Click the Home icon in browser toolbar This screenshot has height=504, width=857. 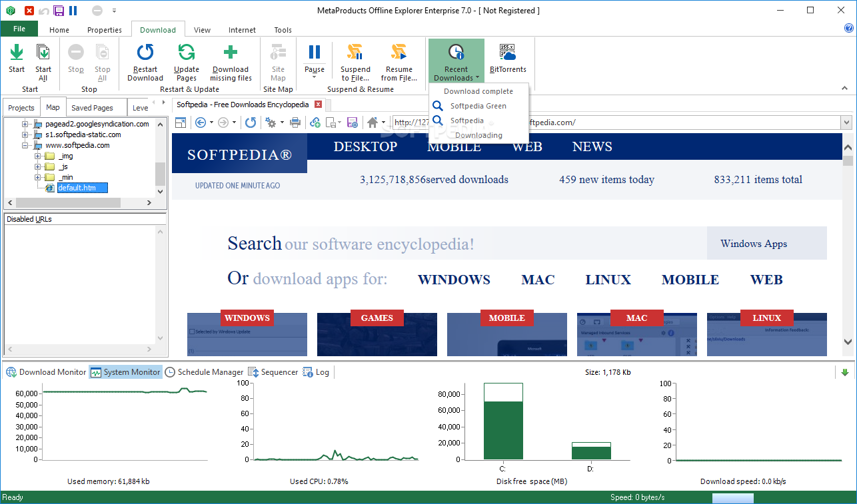point(373,123)
